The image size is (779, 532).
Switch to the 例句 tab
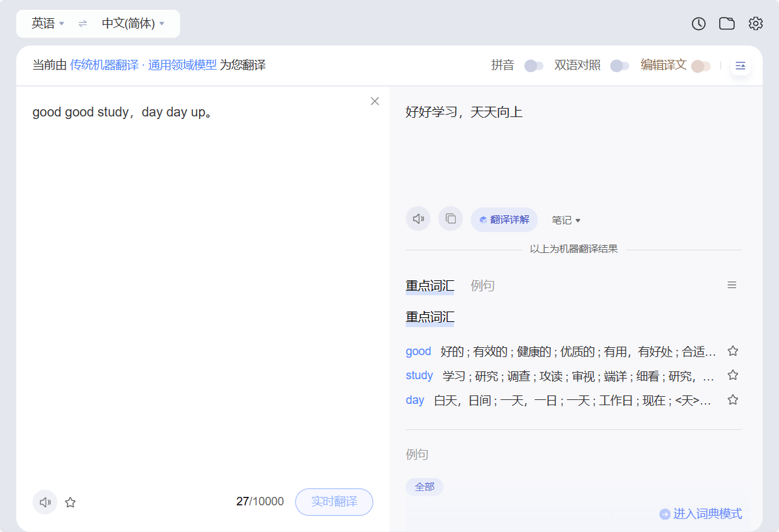point(482,286)
